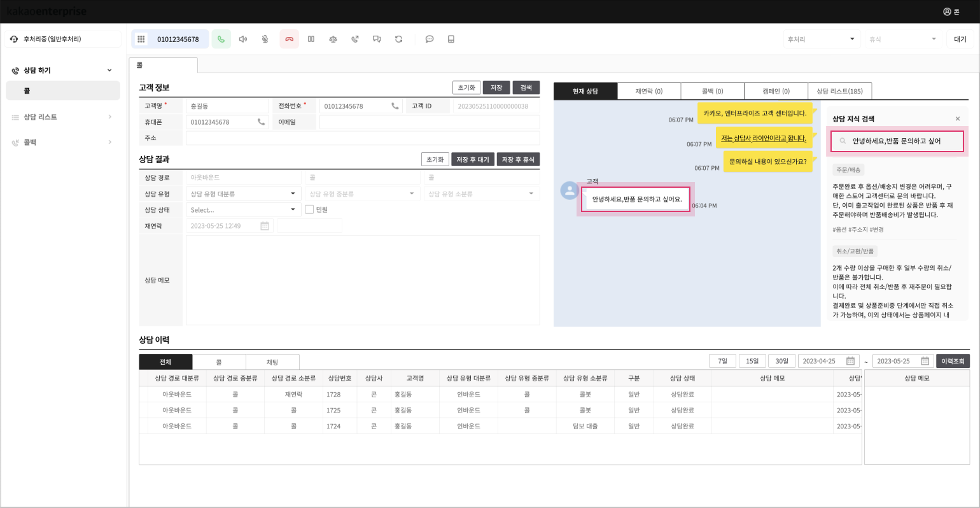Click the green call phone icon
The image size is (980, 508).
pos(221,39)
